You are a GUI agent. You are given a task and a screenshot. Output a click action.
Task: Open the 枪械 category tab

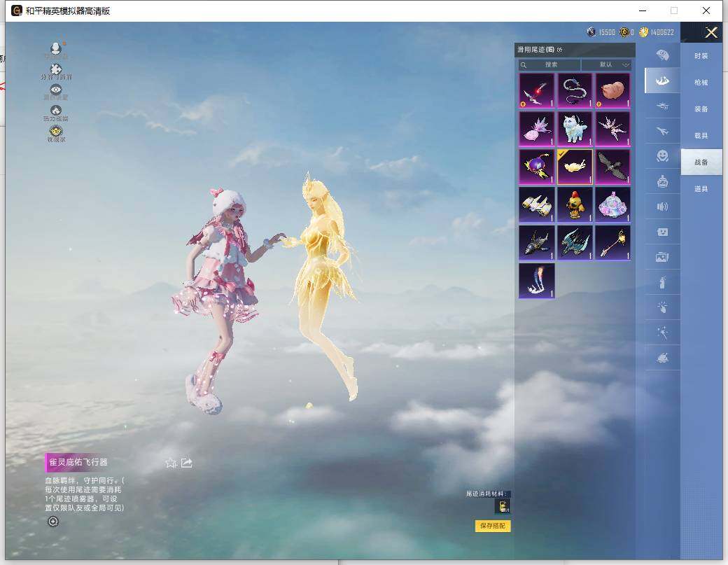tap(701, 82)
